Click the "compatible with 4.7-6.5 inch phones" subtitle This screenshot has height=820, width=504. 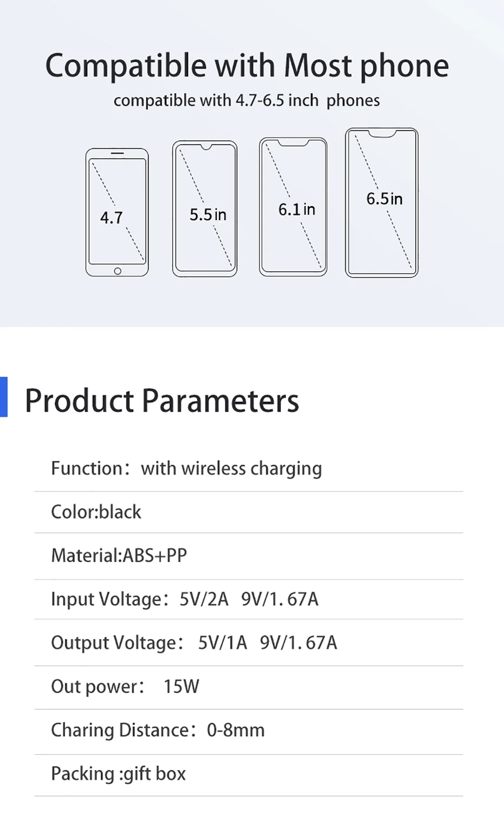tap(247, 100)
